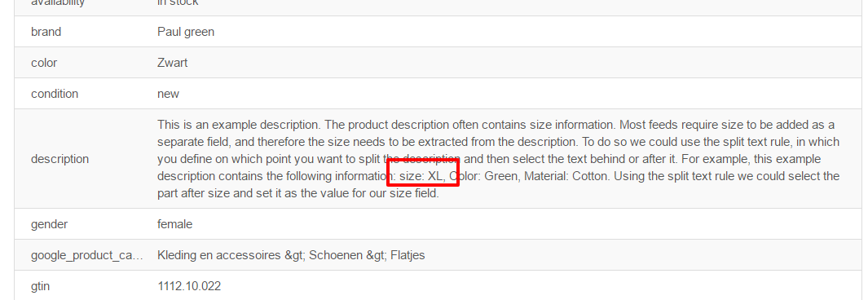Select the female gender value
Viewport: 868px width, 300px height.
pos(174,225)
